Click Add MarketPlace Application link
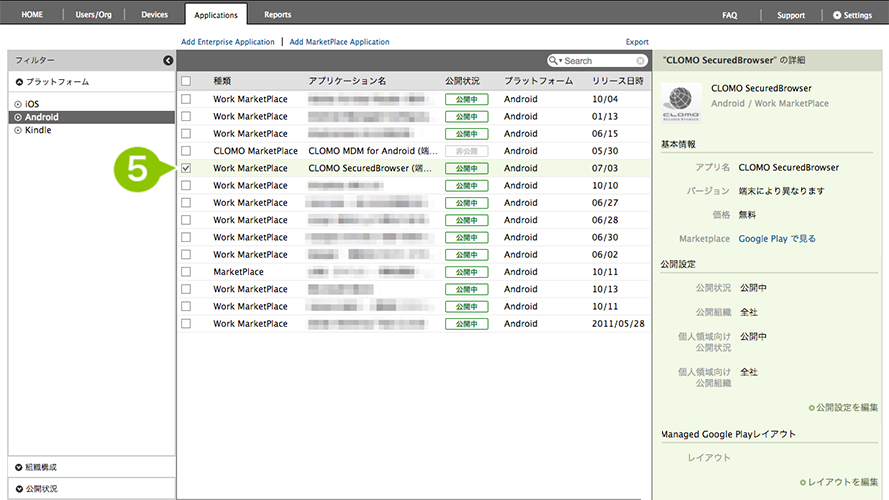The width and height of the screenshot is (889, 500). click(x=340, y=42)
